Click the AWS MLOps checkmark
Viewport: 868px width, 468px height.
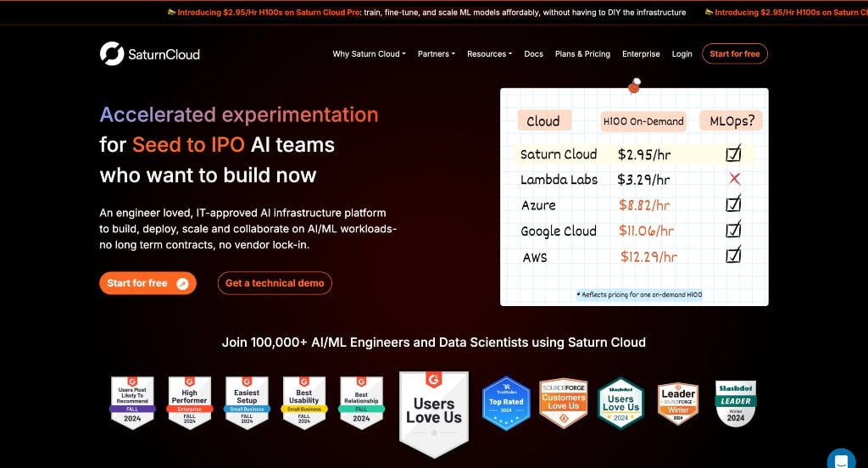[733, 254]
